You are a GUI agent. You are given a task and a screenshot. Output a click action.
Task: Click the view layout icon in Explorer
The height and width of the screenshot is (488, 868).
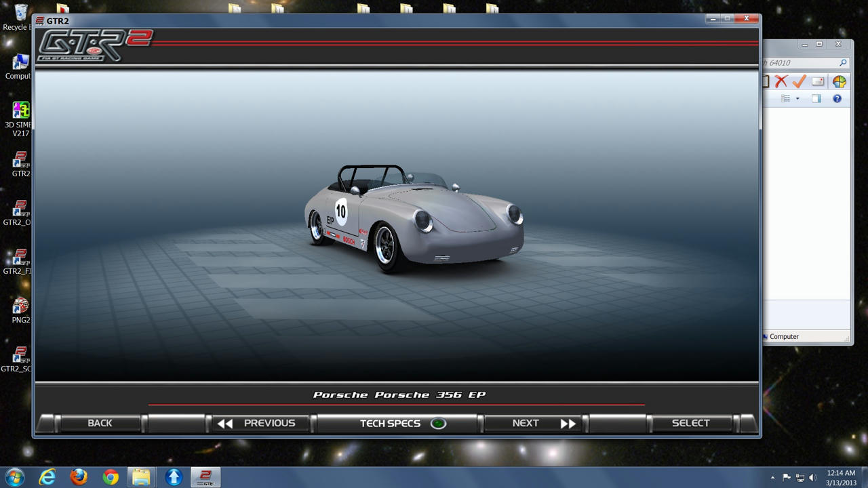[786, 99]
